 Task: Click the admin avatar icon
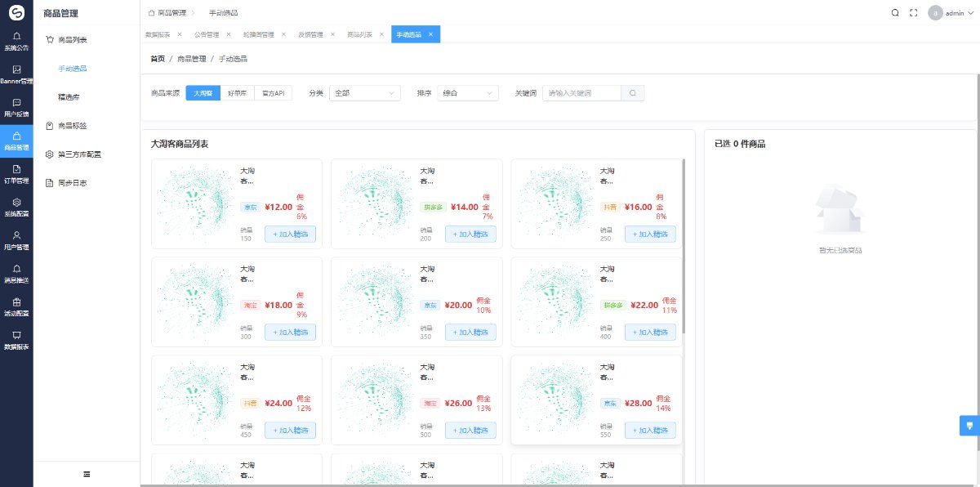(935, 13)
